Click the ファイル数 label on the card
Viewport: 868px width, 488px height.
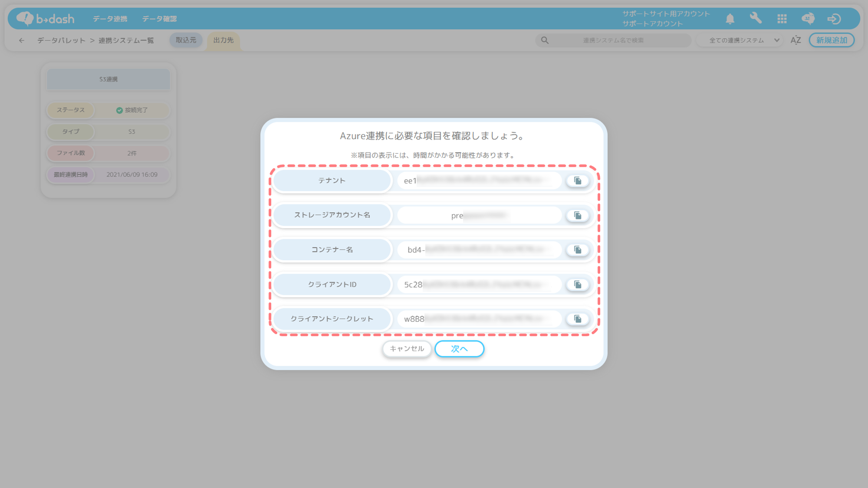(x=71, y=153)
